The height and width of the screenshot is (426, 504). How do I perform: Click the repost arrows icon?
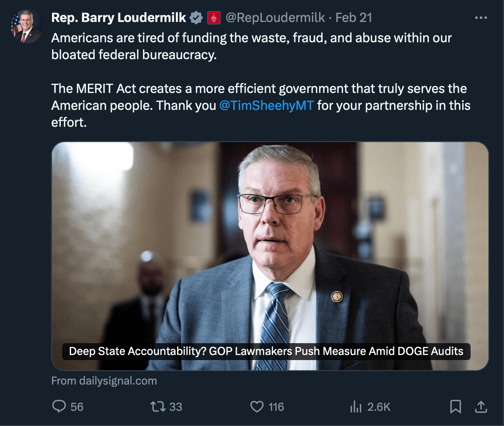tap(157, 407)
